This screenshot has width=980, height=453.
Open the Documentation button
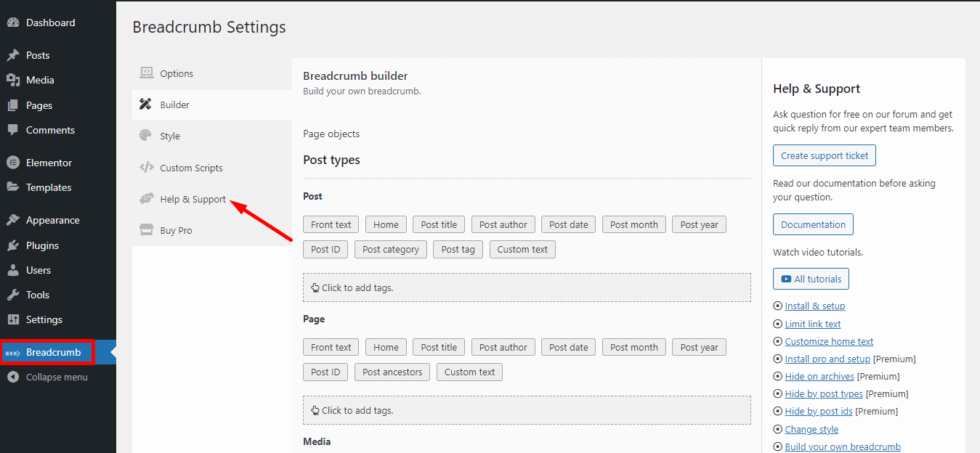813,224
